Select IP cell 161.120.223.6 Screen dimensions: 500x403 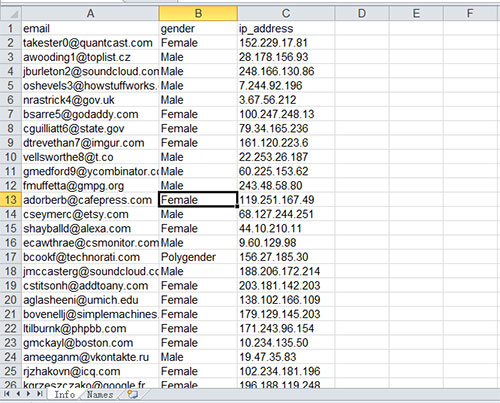click(x=286, y=143)
